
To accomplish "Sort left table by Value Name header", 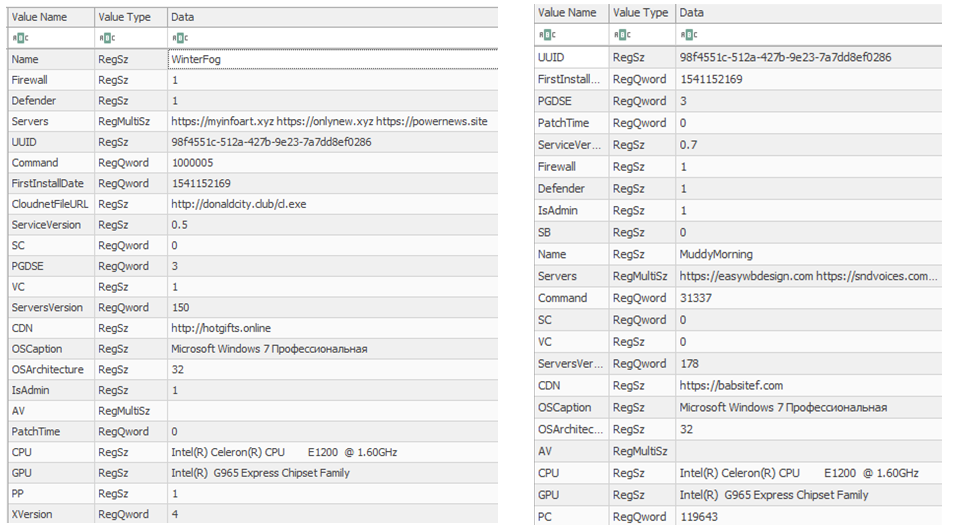I will pyautogui.click(x=39, y=17).
